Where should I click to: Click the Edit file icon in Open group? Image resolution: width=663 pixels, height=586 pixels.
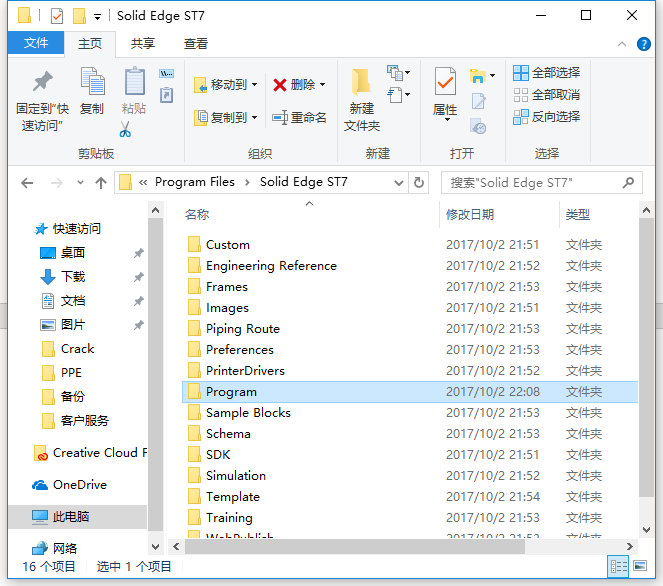click(478, 101)
